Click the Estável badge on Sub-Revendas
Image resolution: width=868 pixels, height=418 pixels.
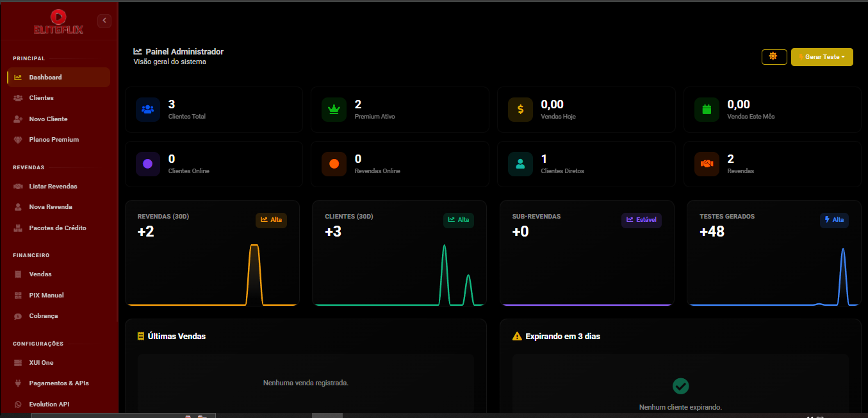tap(641, 220)
